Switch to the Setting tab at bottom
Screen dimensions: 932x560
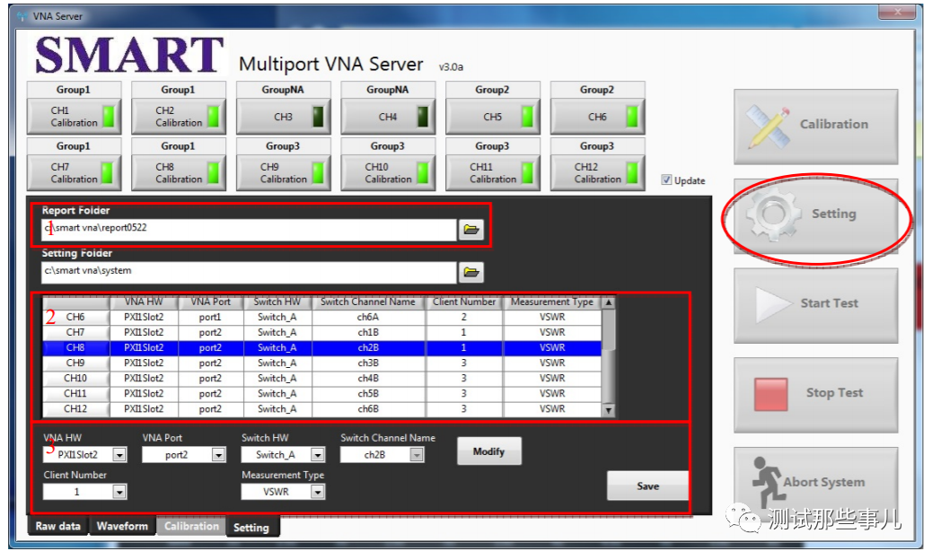click(251, 528)
